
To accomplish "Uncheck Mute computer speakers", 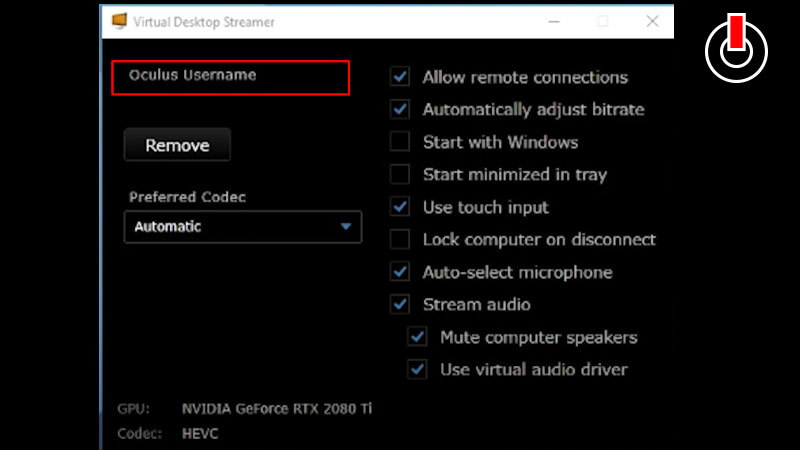I will point(417,337).
